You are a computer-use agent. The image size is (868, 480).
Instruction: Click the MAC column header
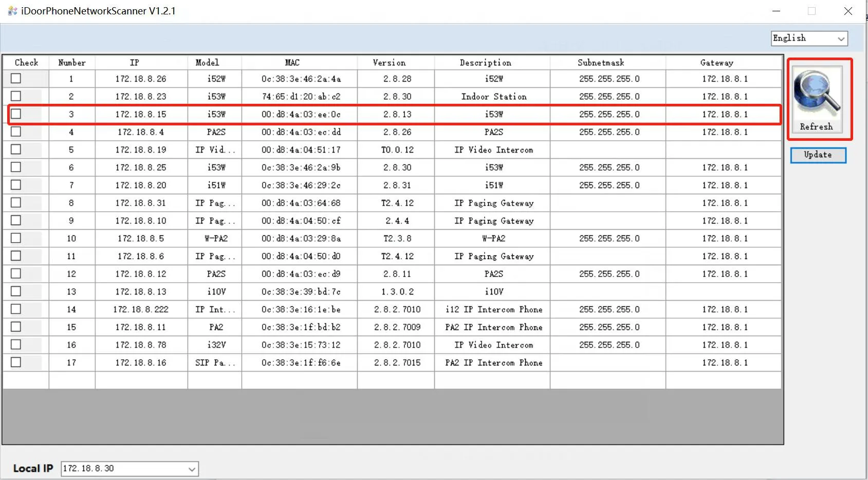292,62
